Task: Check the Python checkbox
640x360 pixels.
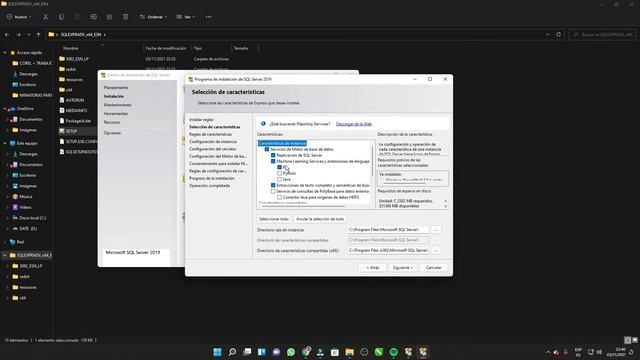Action: click(280, 173)
